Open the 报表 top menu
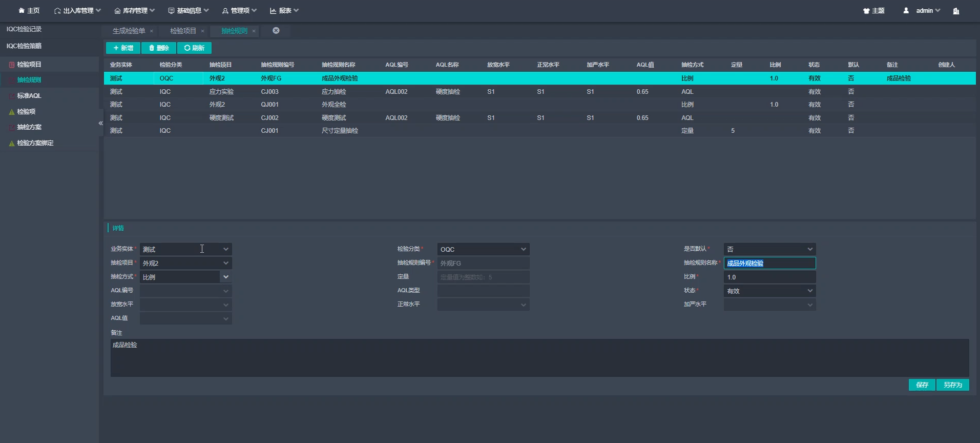This screenshot has width=980, height=443. [x=284, y=11]
